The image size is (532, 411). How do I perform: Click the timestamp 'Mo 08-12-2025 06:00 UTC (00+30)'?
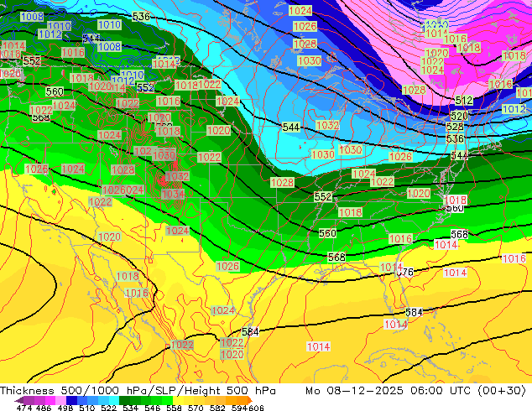point(415,391)
